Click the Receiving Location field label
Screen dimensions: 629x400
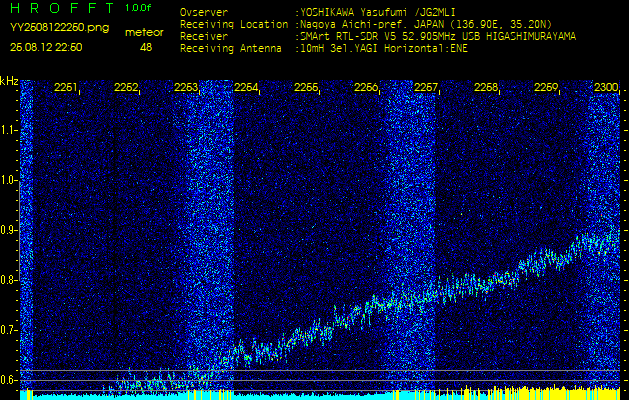click(x=234, y=24)
